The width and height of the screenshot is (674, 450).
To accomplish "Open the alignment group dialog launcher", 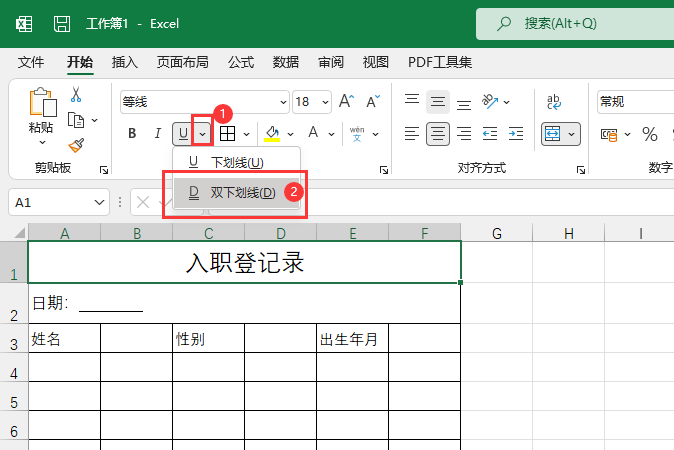I will 581,170.
